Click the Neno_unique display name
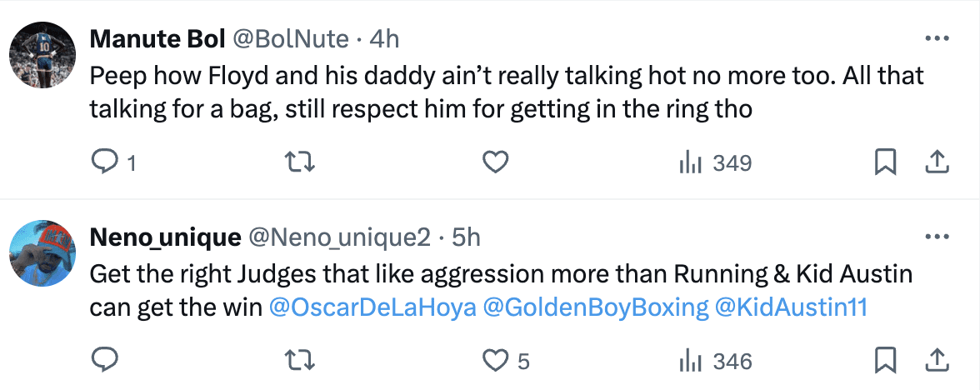 click(x=164, y=237)
